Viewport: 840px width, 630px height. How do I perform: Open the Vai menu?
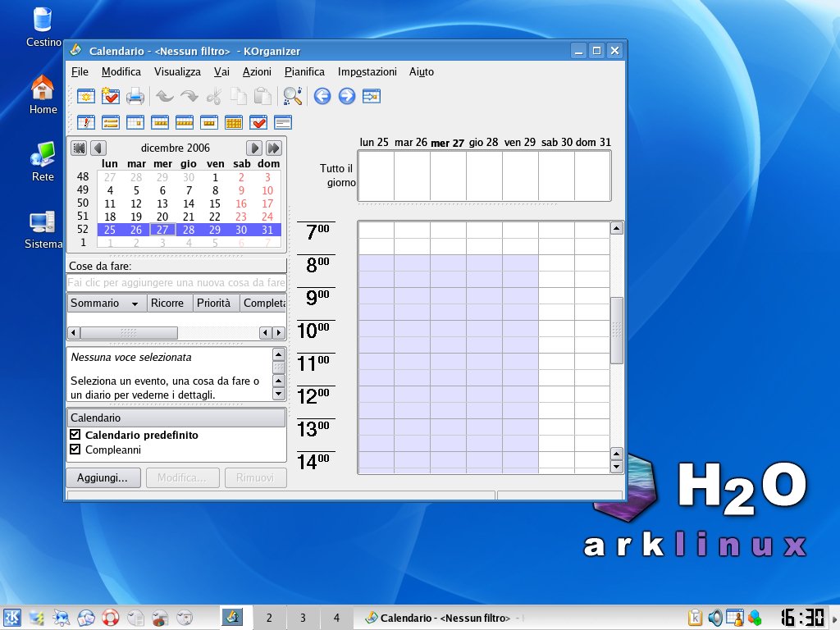point(221,72)
